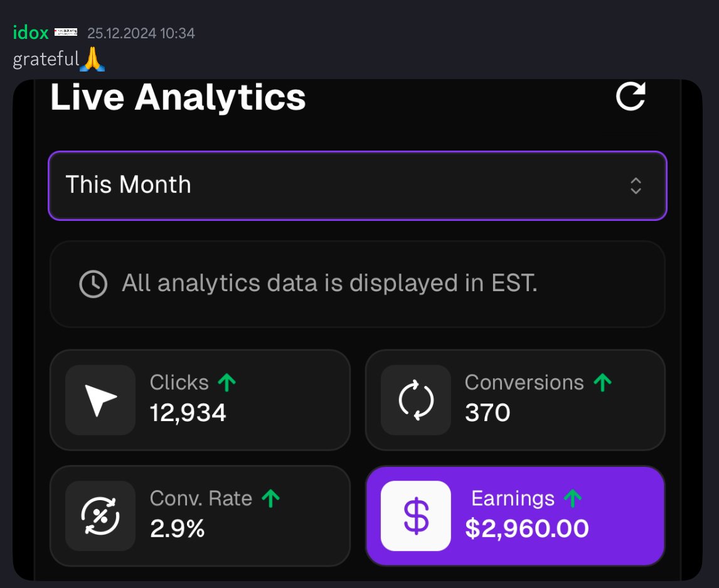Click the Earnings dollar sign icon
This screenshot has height=588, width=719.
(x=416, y=516)
